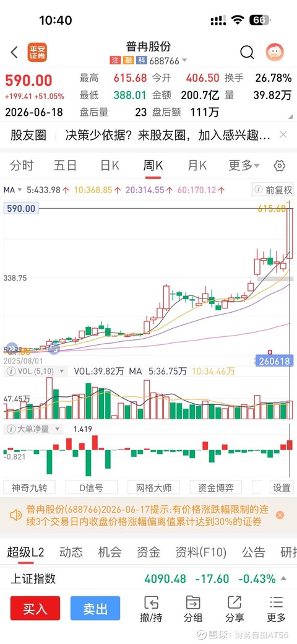The width and height of the screenshot is (297, 644).
Task: Open 撤/持 orders and holdings
Action: 151,609
